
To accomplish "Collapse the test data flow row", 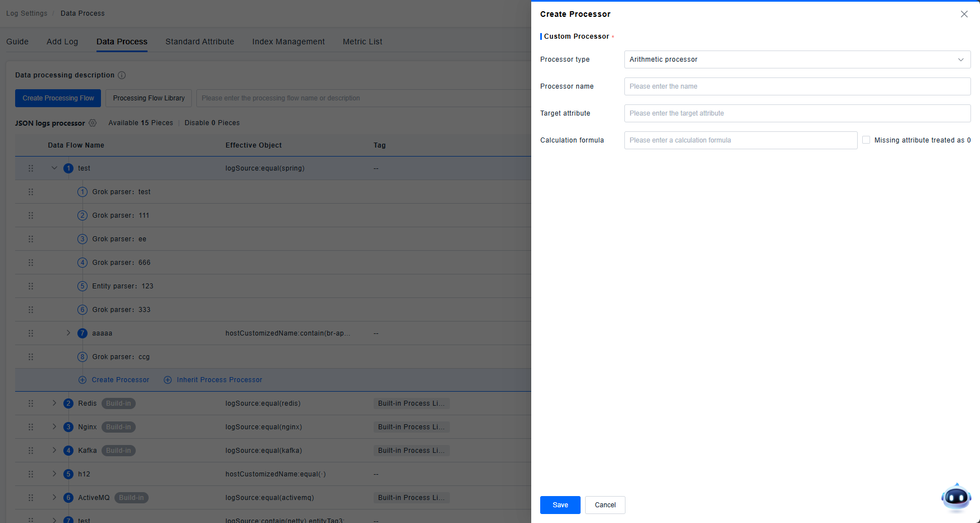I will (54, 168).
